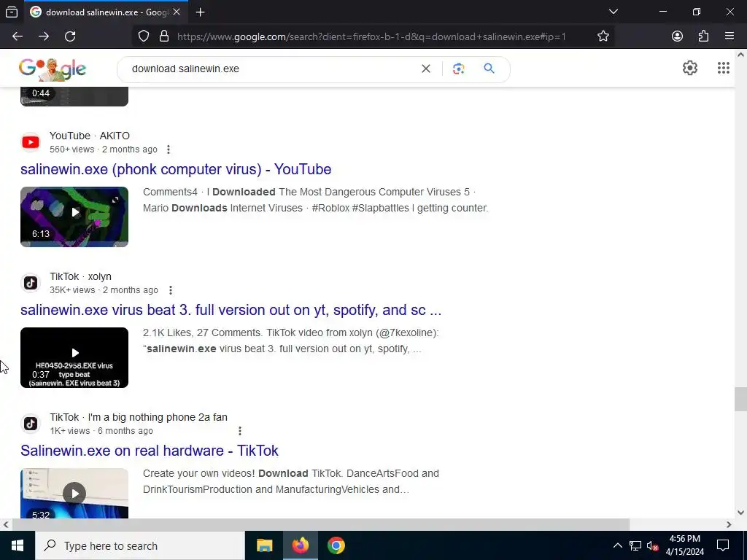Image resolution: width=747 pixels, height=560 pixels.
Task: Select the 'download salinewin.exe' browser tab
Action: click(106, 12)
